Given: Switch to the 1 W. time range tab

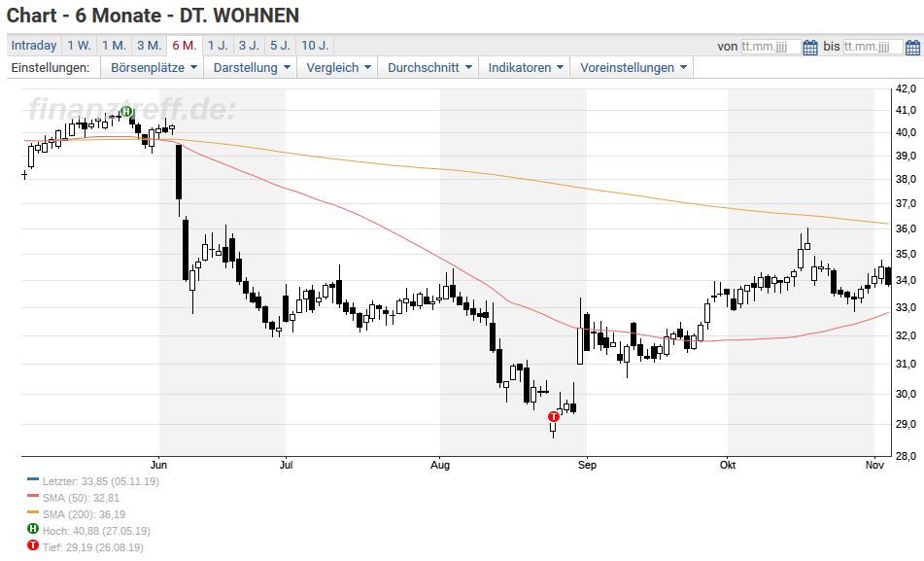Looking at the screenshot, I should 79,46.
